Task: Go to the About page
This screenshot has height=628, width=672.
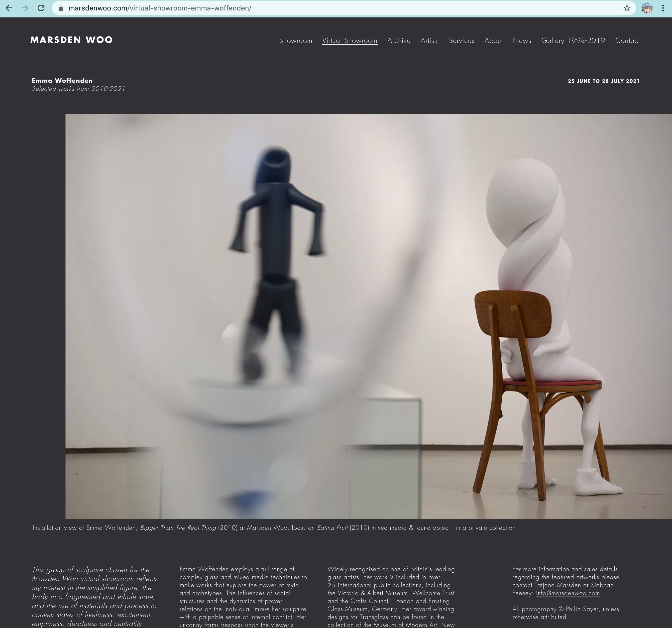Action: [493, 41]
